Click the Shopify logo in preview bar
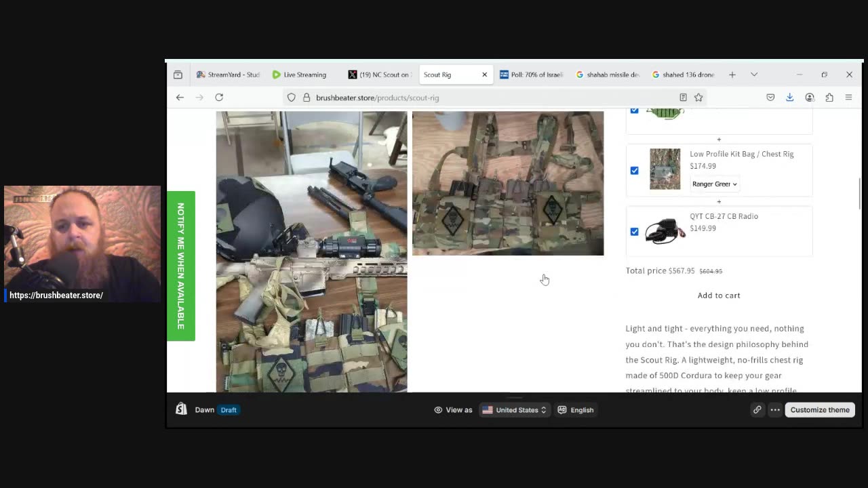 [181, 409]
